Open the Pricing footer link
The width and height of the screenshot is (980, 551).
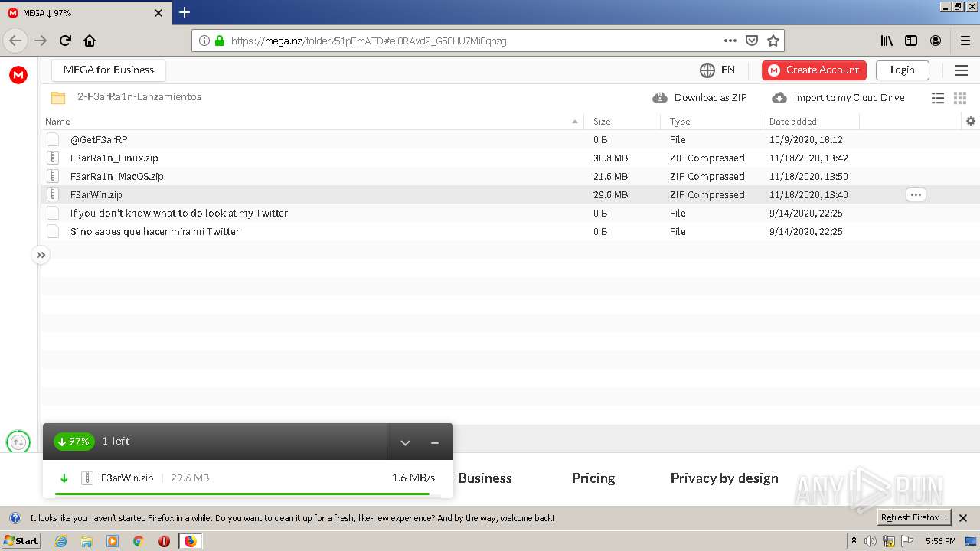pyautogui.click(x=593, y=478)
